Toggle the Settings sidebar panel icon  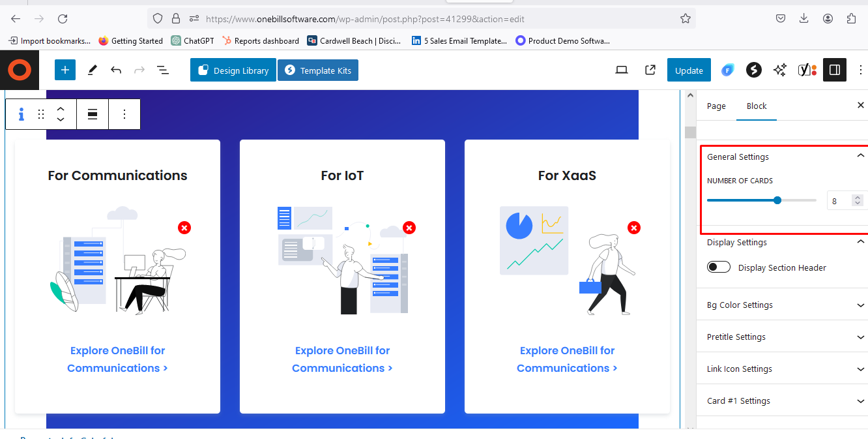[x=834, y=70]
